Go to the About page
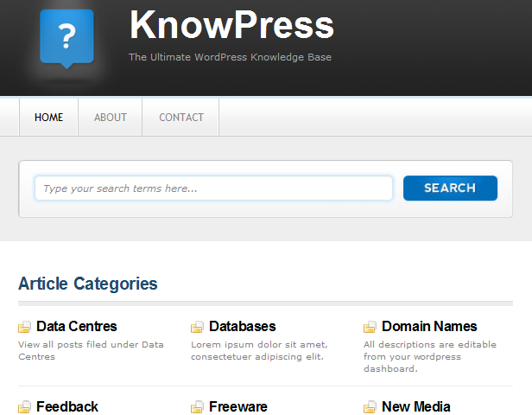532x415 pixels. [111, 118]
